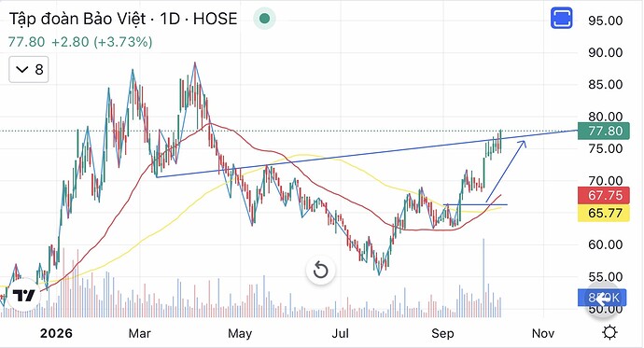Click the 60.00 price axis label
644x348 pixels.
(x=606, y=244)
